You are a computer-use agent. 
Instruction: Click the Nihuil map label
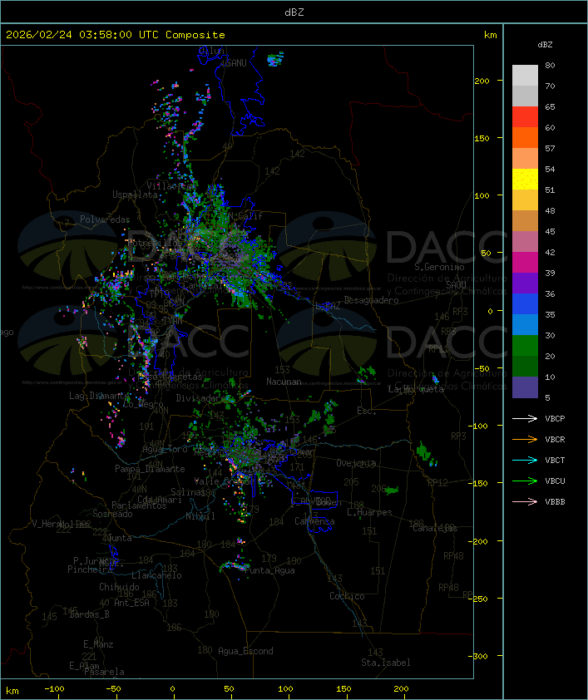point(200,516)
